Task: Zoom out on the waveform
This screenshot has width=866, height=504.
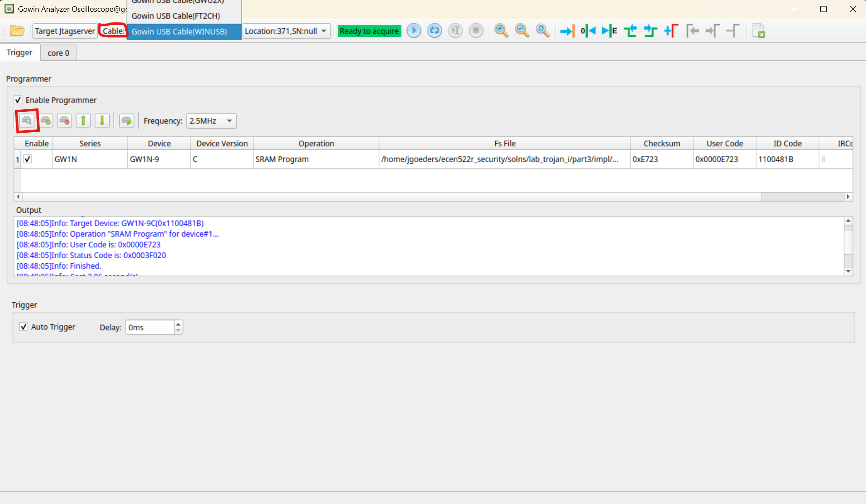Action: [x=522, y=31]
